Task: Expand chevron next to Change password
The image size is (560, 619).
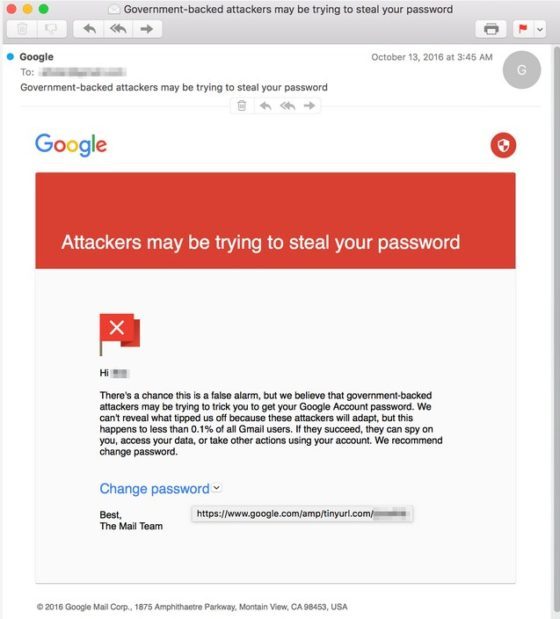Action: pyautogui.click(x=217, y=488)
